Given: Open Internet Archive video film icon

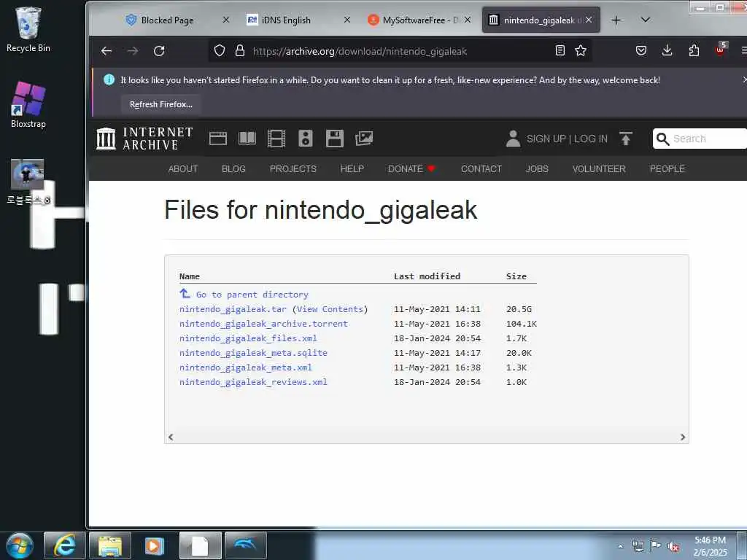Looking at the screenshot, I should (276, 139).
